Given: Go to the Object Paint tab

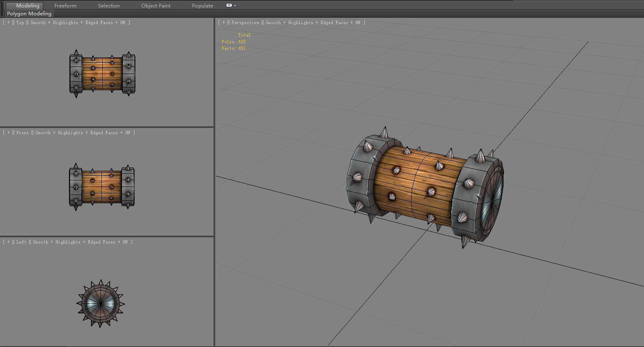Looking at the screenshot, I should (156, 6).
